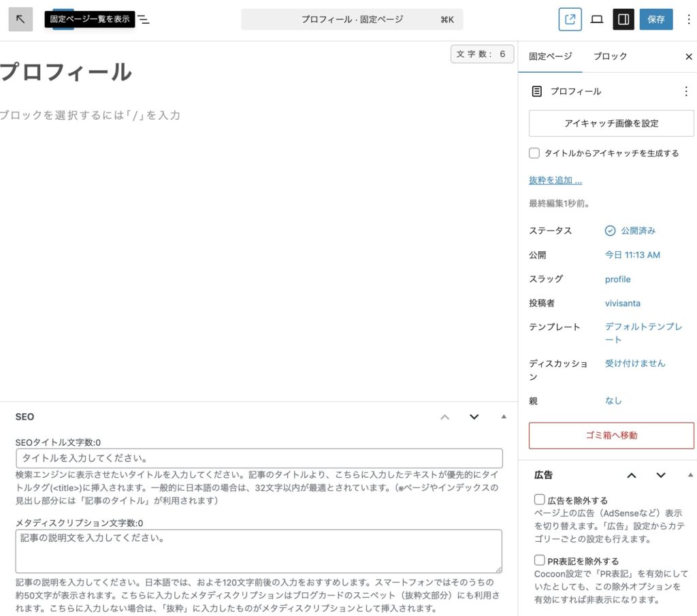The height and width of the screenshot is (616, 697).
Task: Collapse the SEO panel using the triangle toggle
Action: pos(504,417)
